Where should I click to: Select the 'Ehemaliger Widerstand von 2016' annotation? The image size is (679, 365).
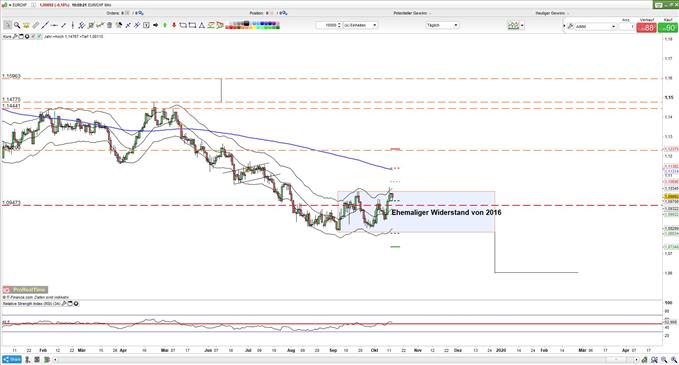click(446, 213)
